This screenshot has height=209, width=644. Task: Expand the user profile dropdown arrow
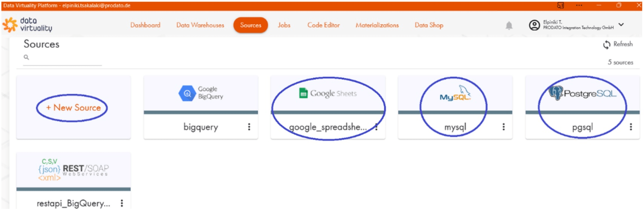click(621, 25)
